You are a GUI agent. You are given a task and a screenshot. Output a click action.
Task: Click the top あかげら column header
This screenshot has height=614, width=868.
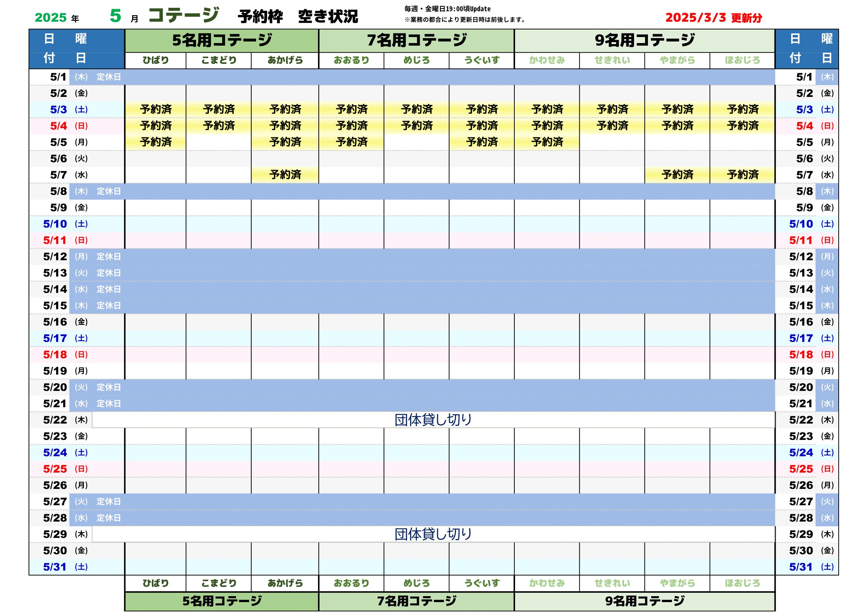tap(285, 61)
